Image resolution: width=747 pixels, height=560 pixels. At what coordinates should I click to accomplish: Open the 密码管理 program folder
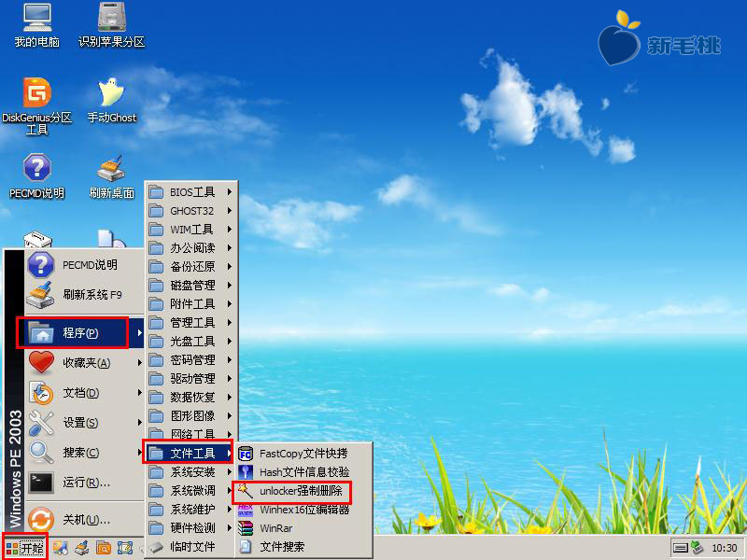(x=191, y=360)
